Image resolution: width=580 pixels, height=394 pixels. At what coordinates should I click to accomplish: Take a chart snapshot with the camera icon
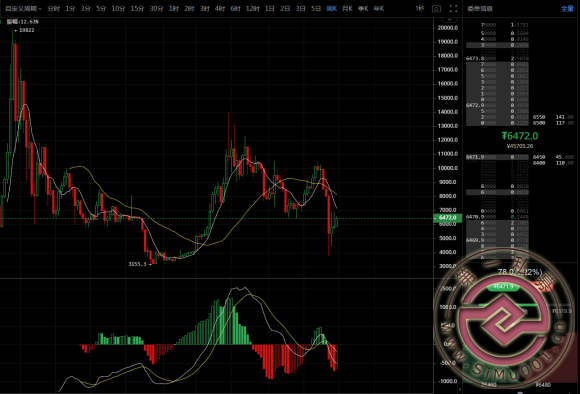tap(436, 9)
